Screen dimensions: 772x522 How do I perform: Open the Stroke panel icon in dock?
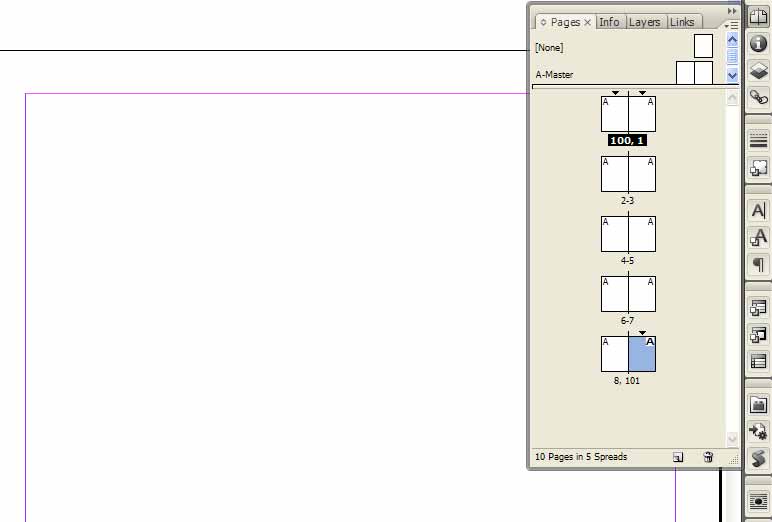[x=758, y=140]
